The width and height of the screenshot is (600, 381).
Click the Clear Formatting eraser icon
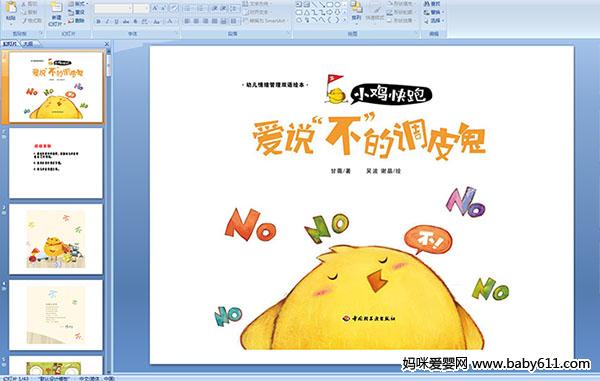pyautogui.click(x=174, y=8)
